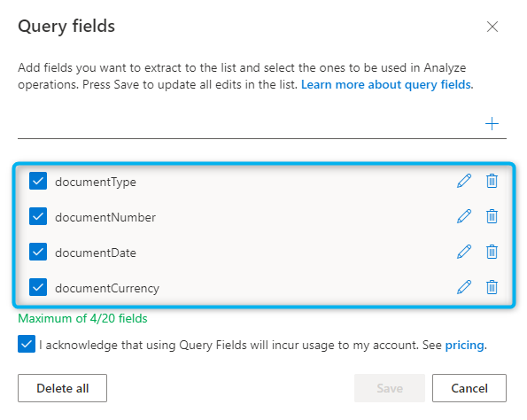This screenshot has height=420, width=527.
Task: Uncheck the documentType checkbox
Action: click(38, 181)
